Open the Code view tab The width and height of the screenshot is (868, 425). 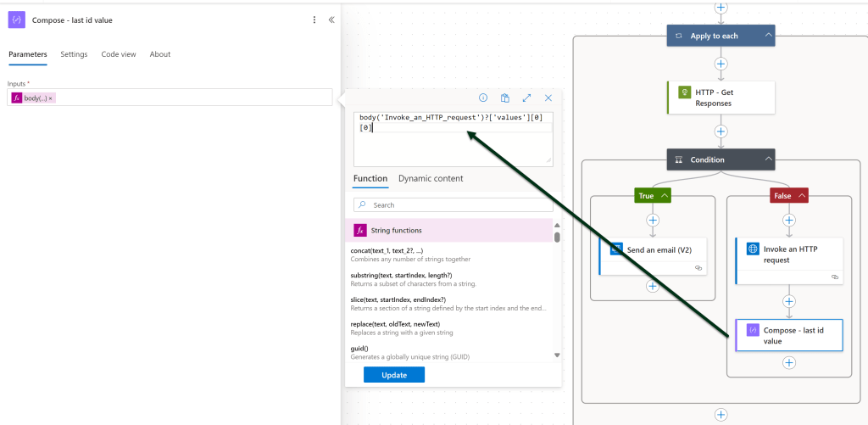tap(119, 54)
